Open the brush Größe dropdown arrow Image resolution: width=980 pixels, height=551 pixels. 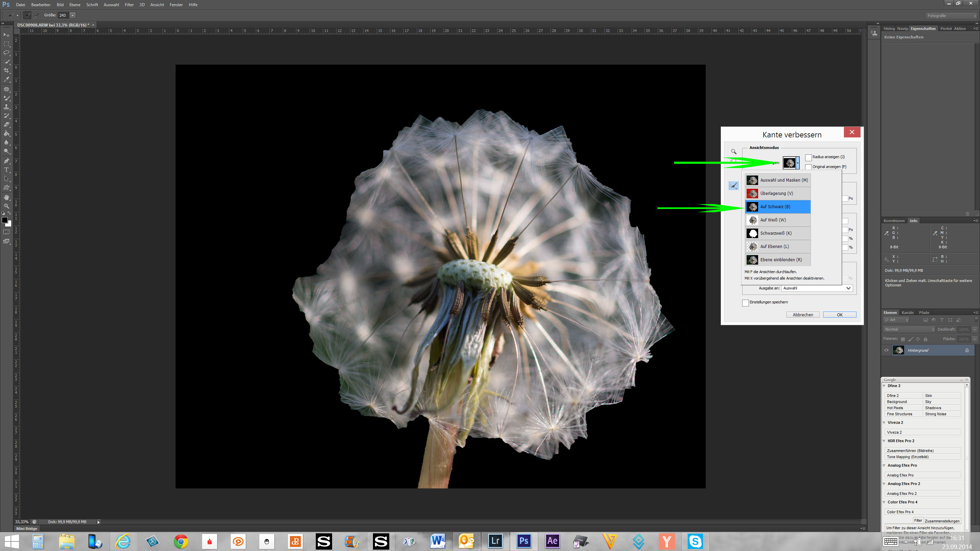[x=73, y=15]
